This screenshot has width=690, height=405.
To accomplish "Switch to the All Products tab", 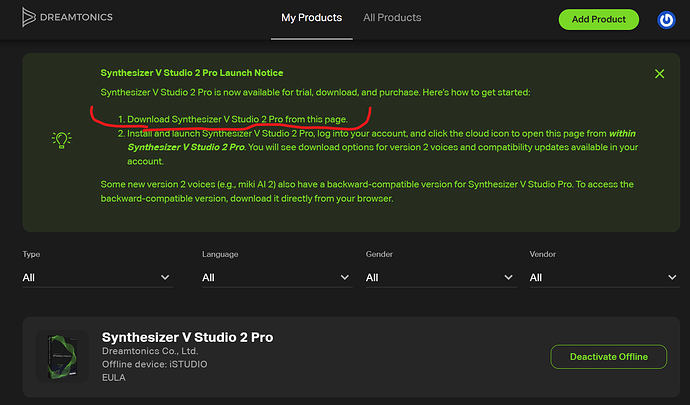I will click(x=392, y=18).
